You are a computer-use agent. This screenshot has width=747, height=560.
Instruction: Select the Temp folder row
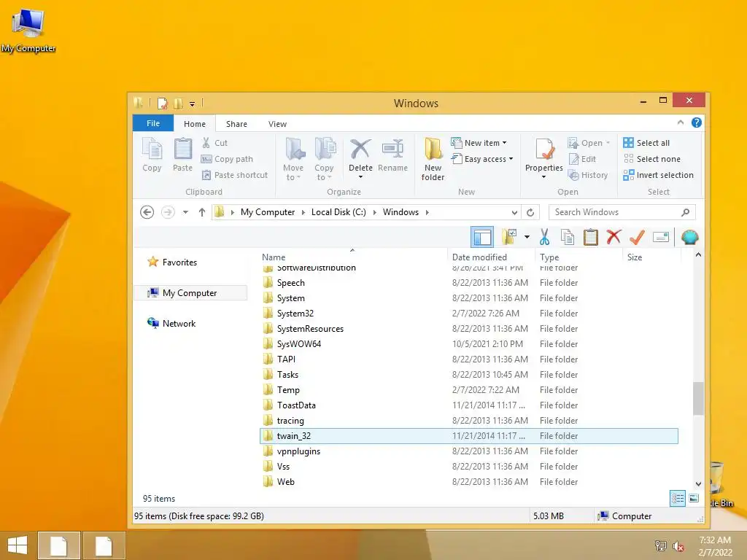[x=469, y=390]
